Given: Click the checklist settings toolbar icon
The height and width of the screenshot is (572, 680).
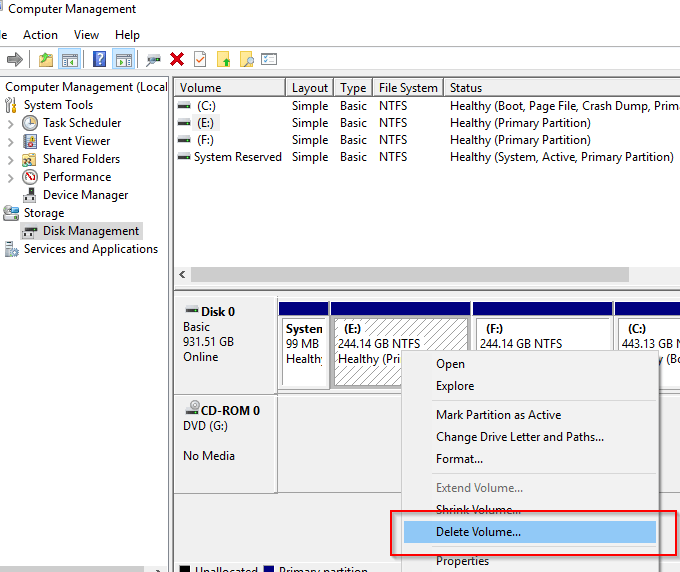Looking at the screenshot, I should (x=269, y=60).
